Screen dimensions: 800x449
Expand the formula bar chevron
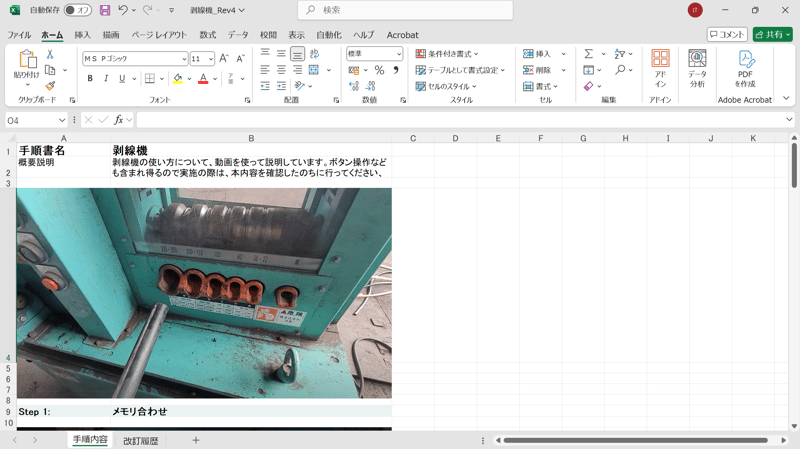pos(789,120)
